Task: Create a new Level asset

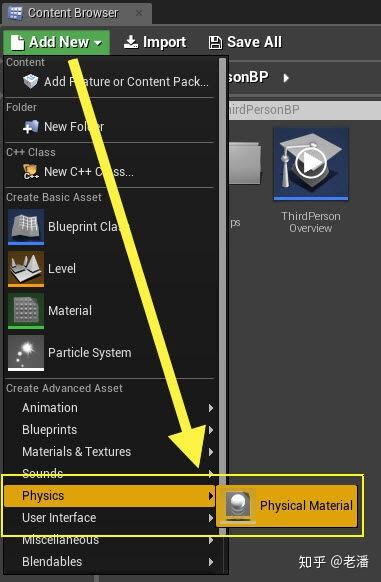Action: 110,269
